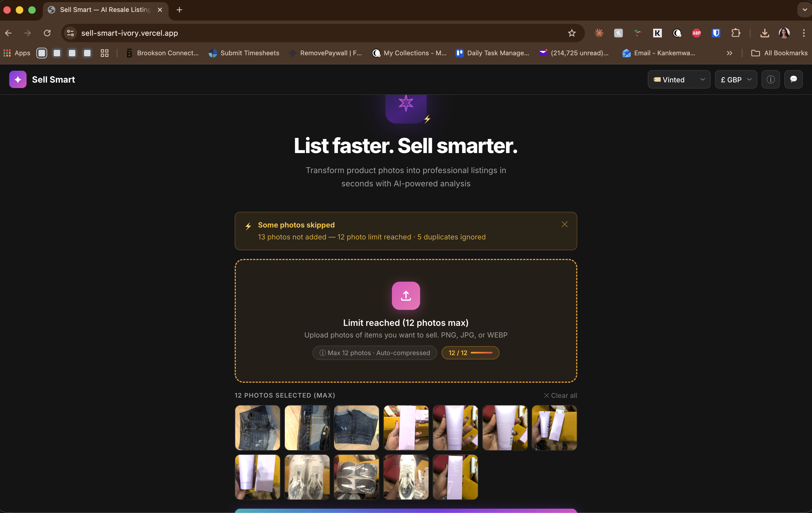The width and height of the screenshot is (812, 513).
Task: Click the Sell Smart sparkle logo
Action: (18, 80)
